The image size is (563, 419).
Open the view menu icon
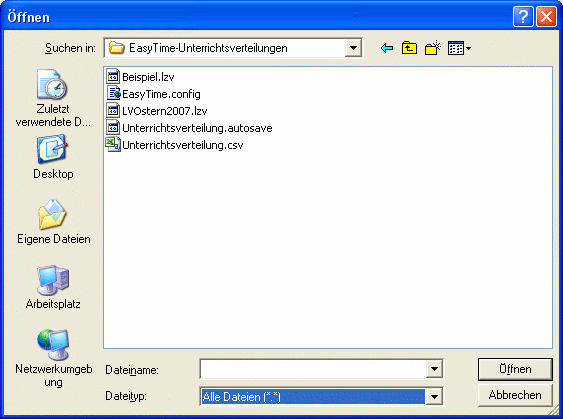(x=459, y=48)
